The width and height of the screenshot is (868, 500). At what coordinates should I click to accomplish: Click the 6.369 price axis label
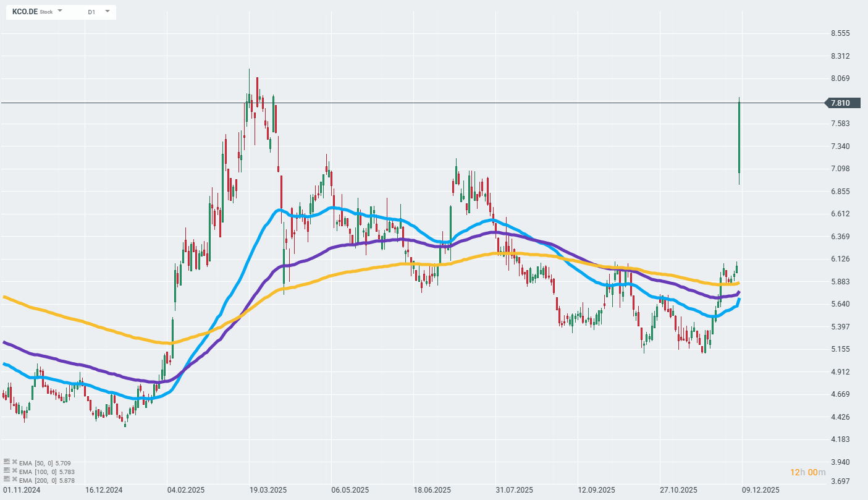click(x=841, y=237)
